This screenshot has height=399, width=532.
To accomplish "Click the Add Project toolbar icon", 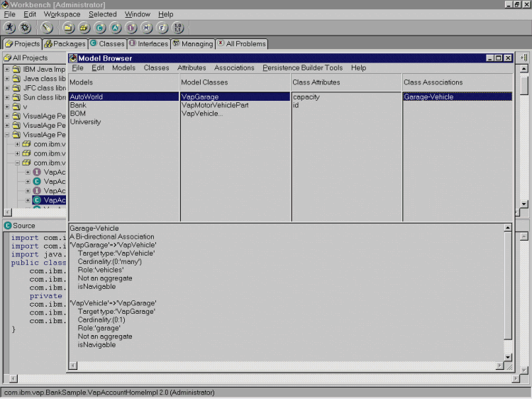I will tap(69, 28).
